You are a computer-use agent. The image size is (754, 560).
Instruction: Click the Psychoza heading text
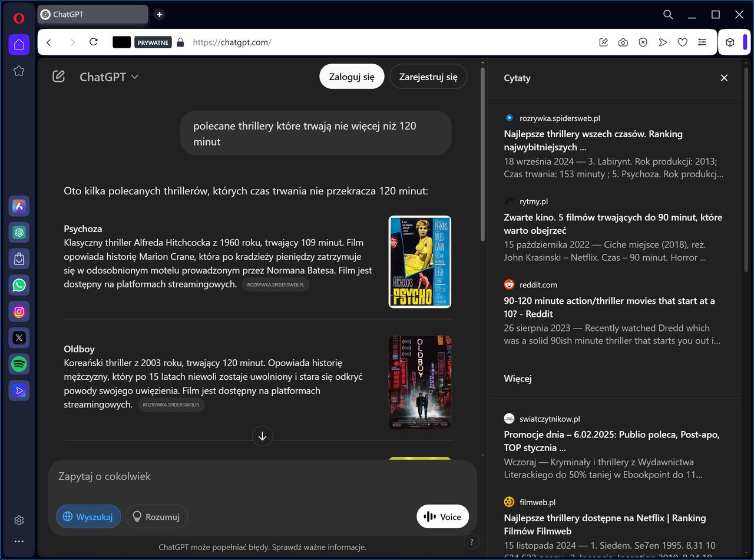tap(83, 228)
